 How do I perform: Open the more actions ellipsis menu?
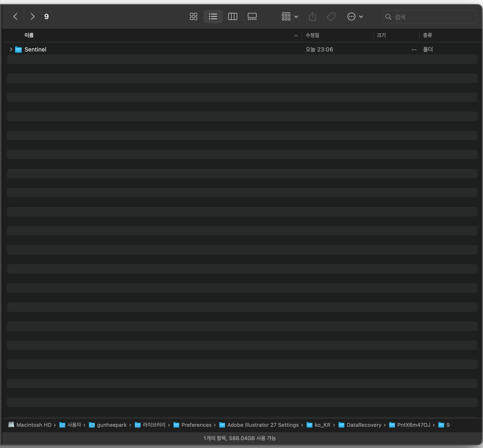[x=355, y=16]
